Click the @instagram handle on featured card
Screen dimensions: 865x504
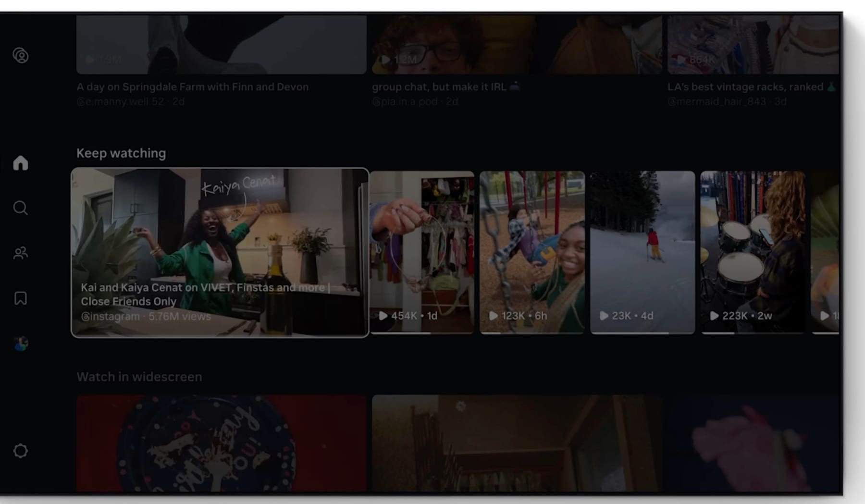click(110, 317)
